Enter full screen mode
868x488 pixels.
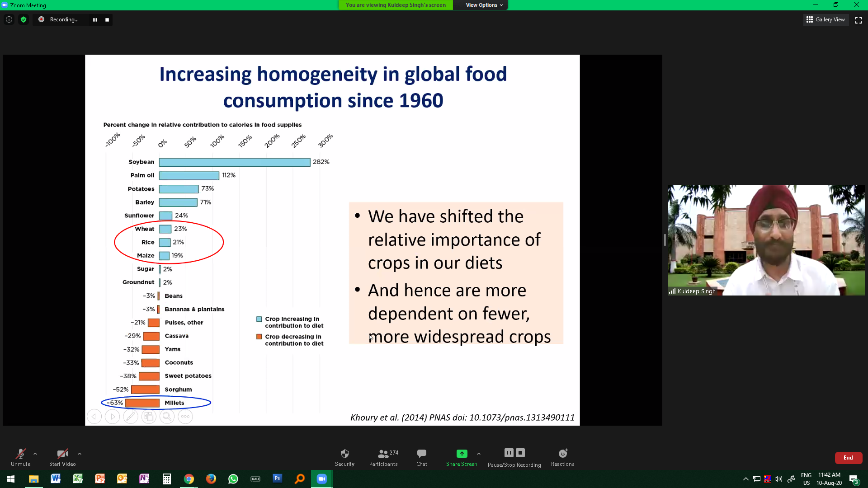[859, 20]
